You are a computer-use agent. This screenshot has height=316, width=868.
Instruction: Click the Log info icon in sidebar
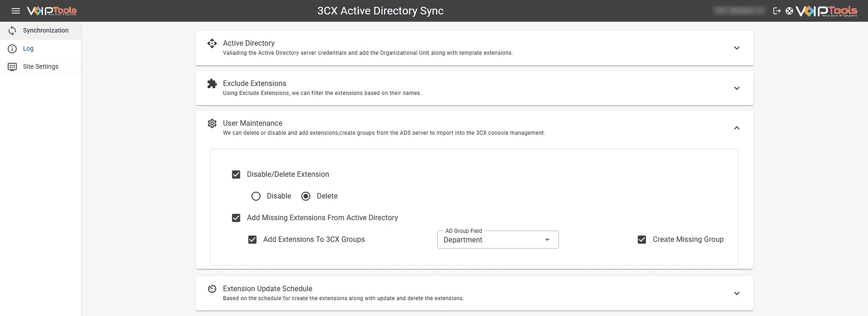point(13,49)
